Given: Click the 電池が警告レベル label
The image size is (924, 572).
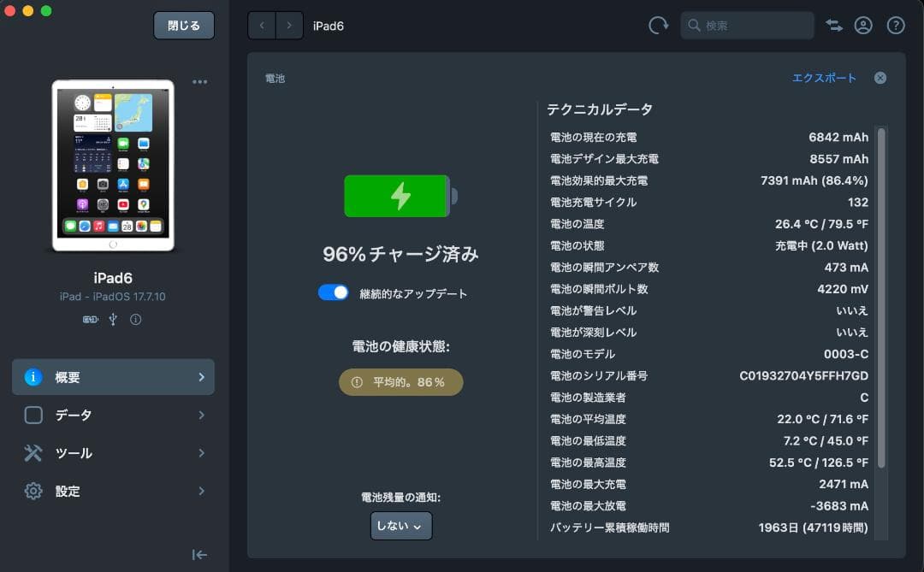Looking at the screenshot, I should point(594,310).
